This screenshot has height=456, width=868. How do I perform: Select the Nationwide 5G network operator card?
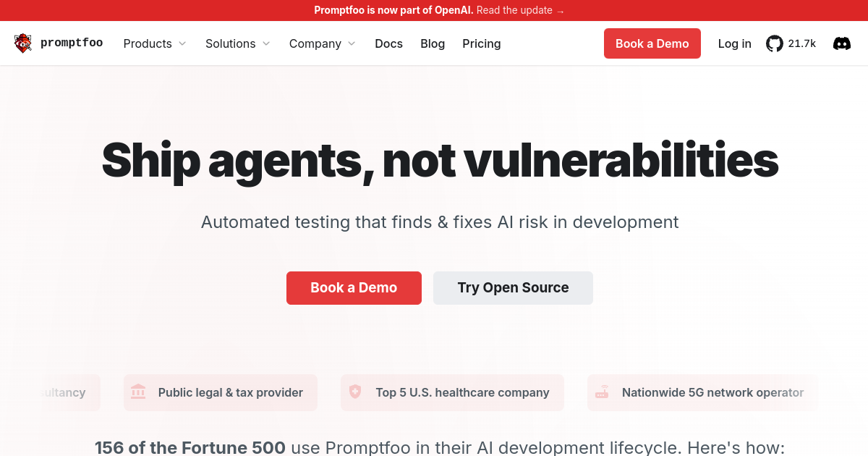pos(703,392)
